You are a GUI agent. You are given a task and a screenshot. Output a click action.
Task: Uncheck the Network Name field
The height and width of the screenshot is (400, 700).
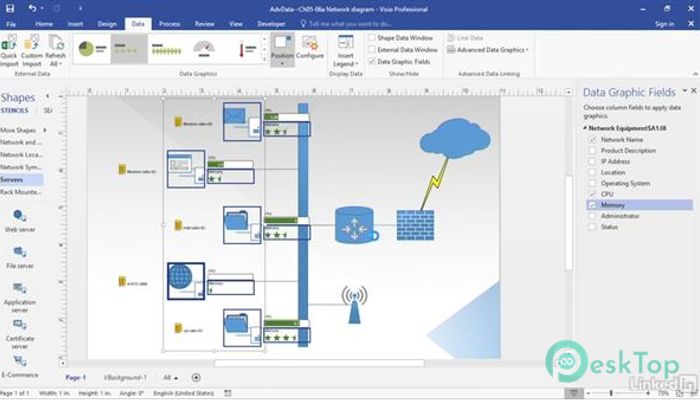(592, 140)
